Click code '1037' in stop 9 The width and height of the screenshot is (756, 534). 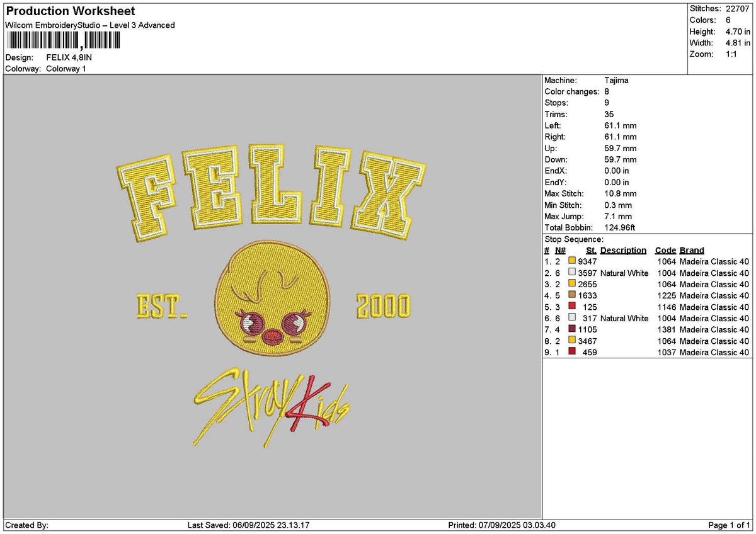pyautogui.click(x=667, y=352)
